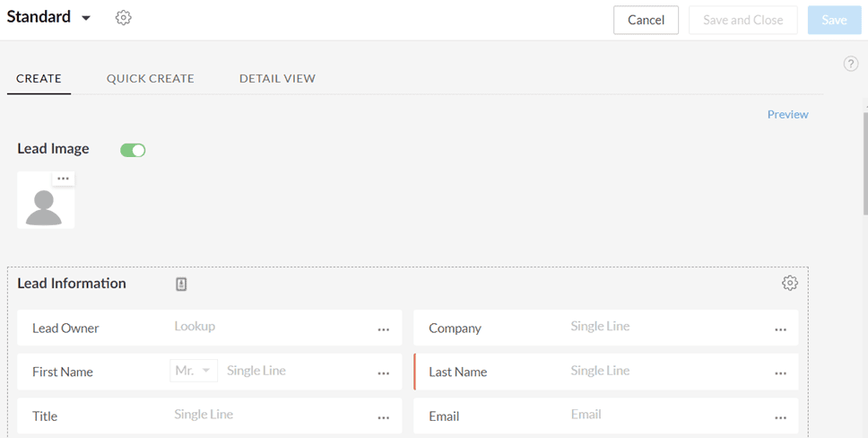Select the Title field row
This screenshot has width=868, height=438.
[x=210, y=416]
